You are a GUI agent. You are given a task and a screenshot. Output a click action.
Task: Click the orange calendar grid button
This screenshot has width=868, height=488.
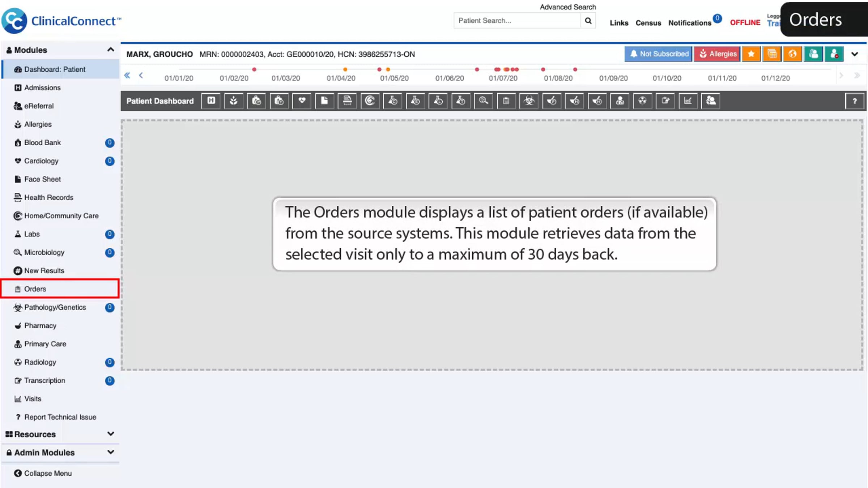[x=772, y=54]
